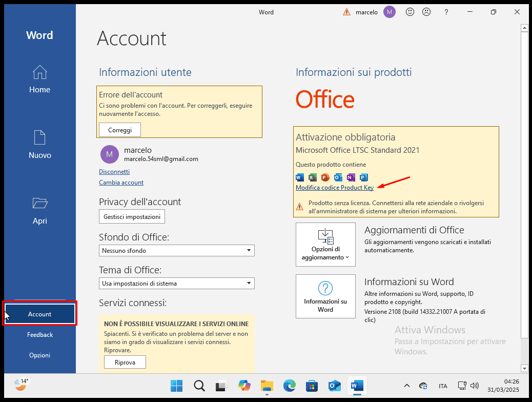Expand Opzioni di aggiornamento menu
The height and width of the screenshot is (402, 532).
[x=325, y=244]
